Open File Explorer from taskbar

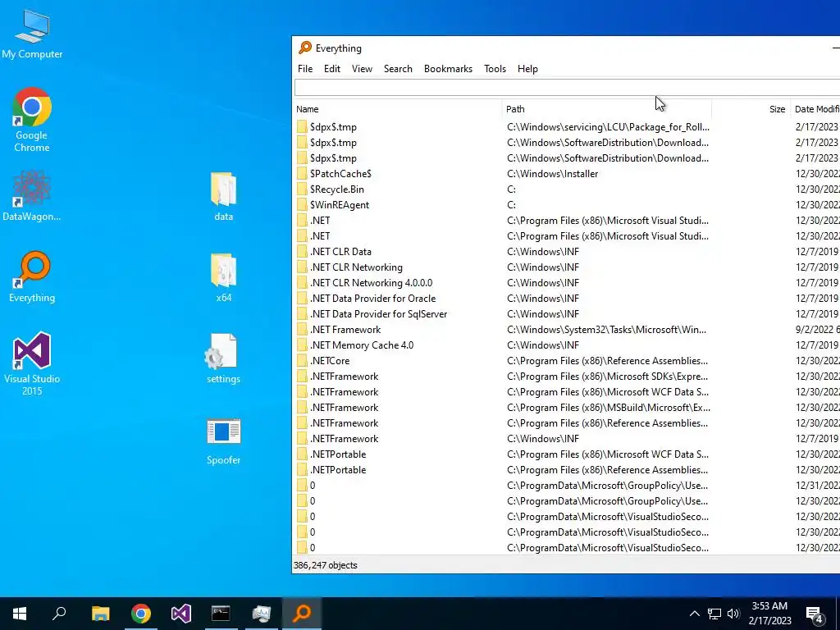pyautogui.click(x=100, y=614)
